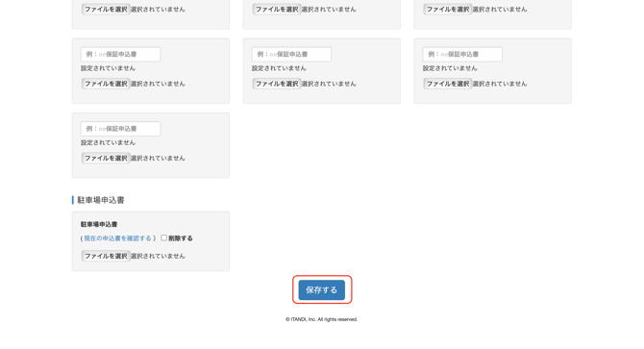Focus name field in second-row left card
The width and height of the screenshot is (644, 349).
[120, 54]
